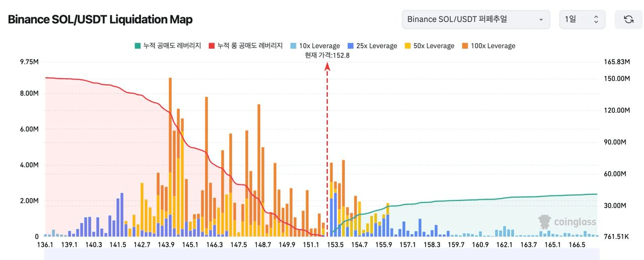Viewport: 644px width, 260px height.
Task: Click the 4.00M left axis label
Action: [x=29, y=165]
